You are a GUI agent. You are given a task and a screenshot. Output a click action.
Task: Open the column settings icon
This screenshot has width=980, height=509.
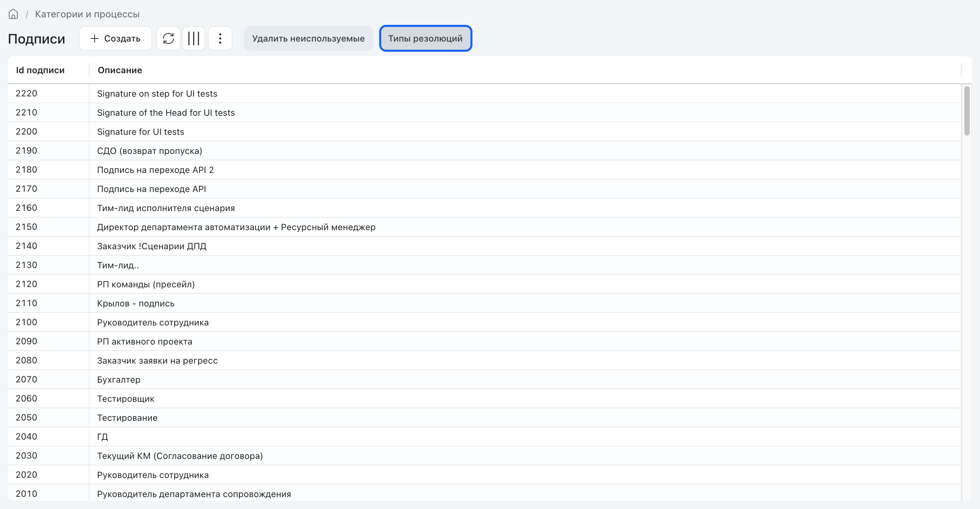click(194, 38)
